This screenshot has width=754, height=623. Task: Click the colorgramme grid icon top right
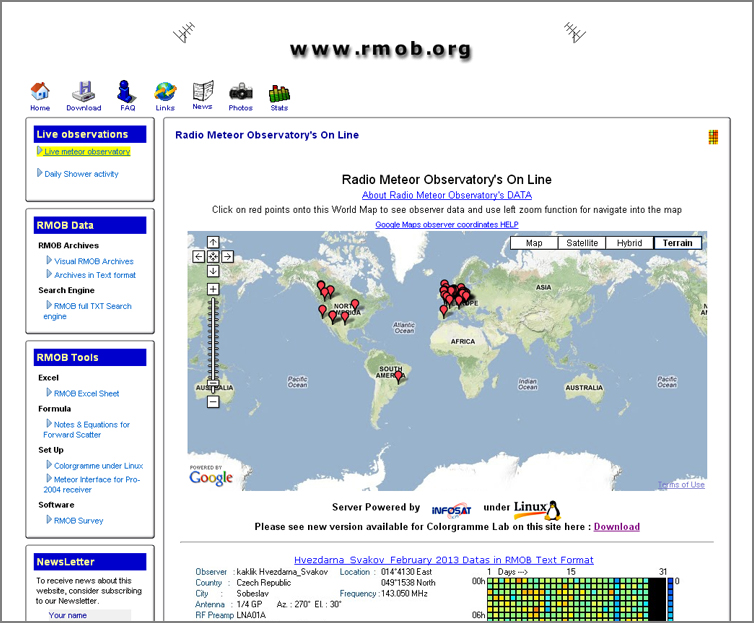tap(713, 137)
